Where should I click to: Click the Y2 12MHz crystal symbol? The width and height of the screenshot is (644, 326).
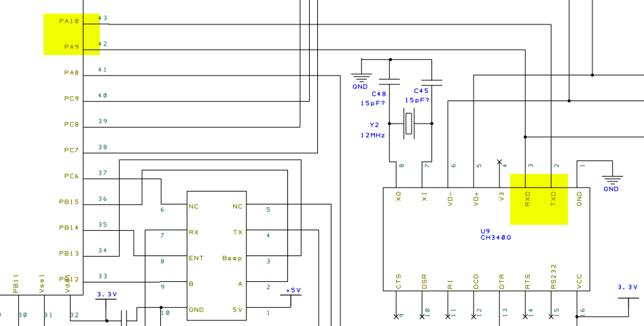click(x=409, y=124)
